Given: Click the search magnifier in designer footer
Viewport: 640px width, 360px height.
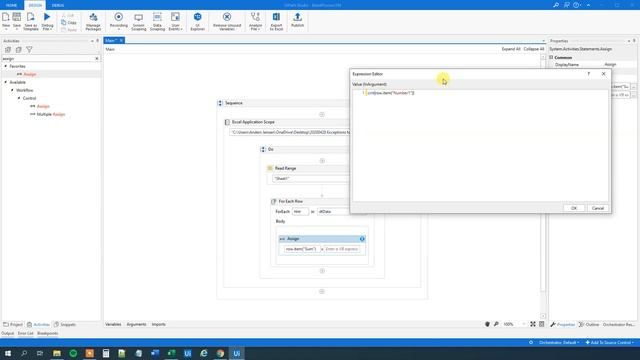Looking at the screenshot, I should click(496, 324).
